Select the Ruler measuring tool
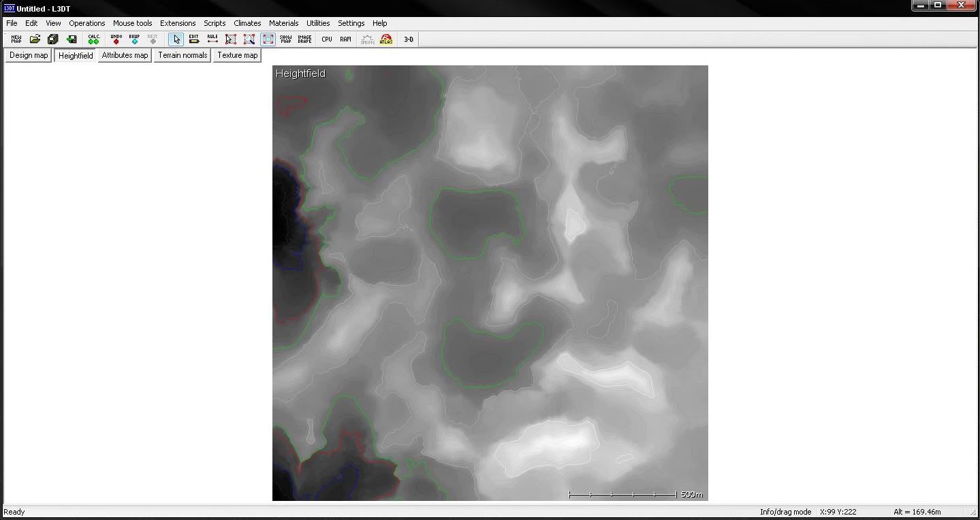 (212, 39)
